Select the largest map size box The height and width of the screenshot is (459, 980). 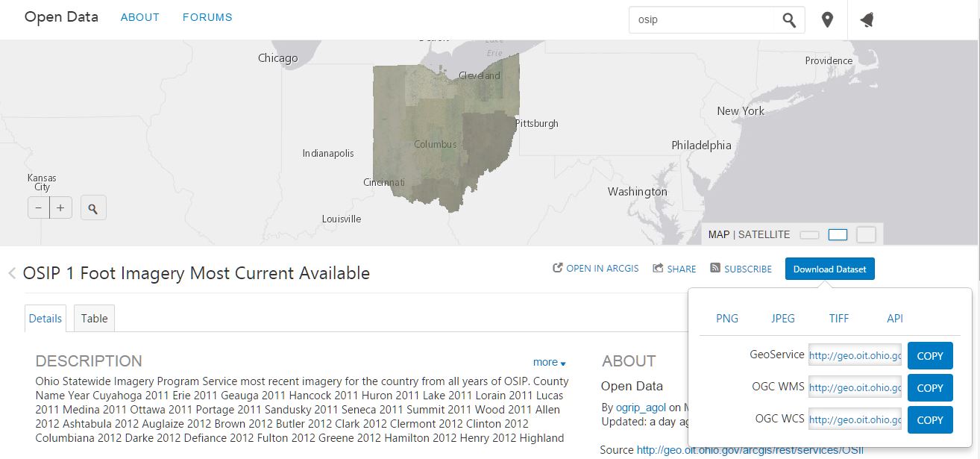coord(866,234)
